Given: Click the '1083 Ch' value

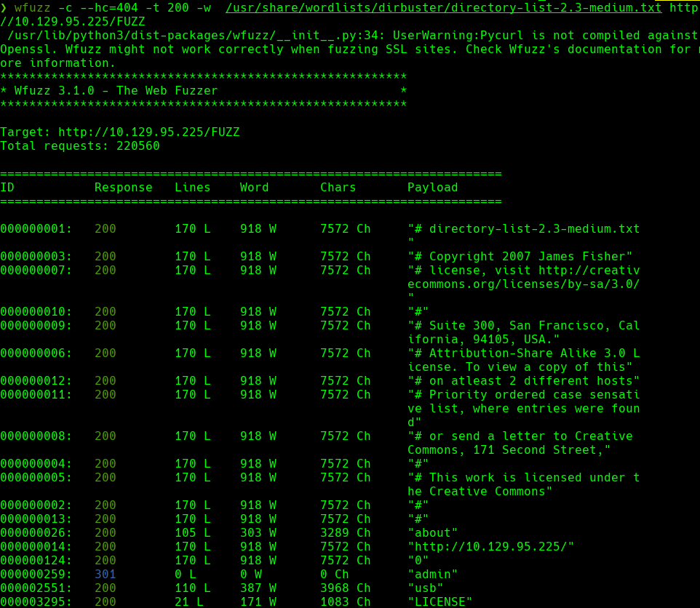Looking at the screenshot, I should [x=346, y=601].
